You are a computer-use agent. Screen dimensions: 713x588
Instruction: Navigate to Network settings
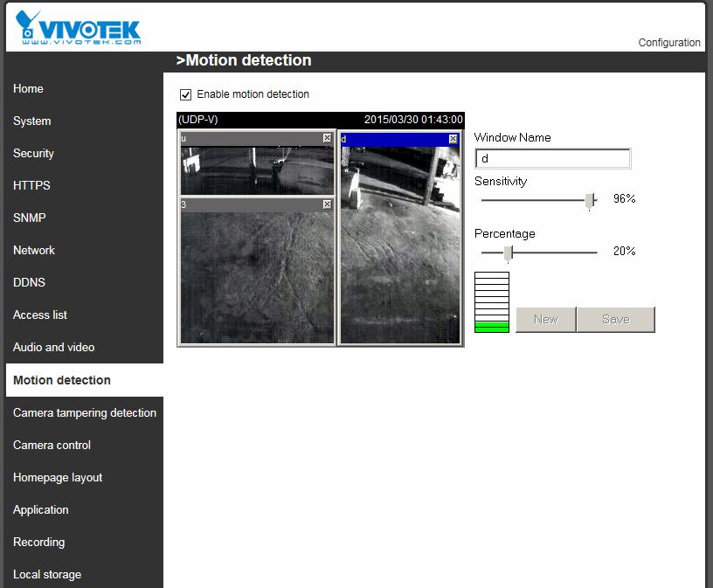(34, 251)
